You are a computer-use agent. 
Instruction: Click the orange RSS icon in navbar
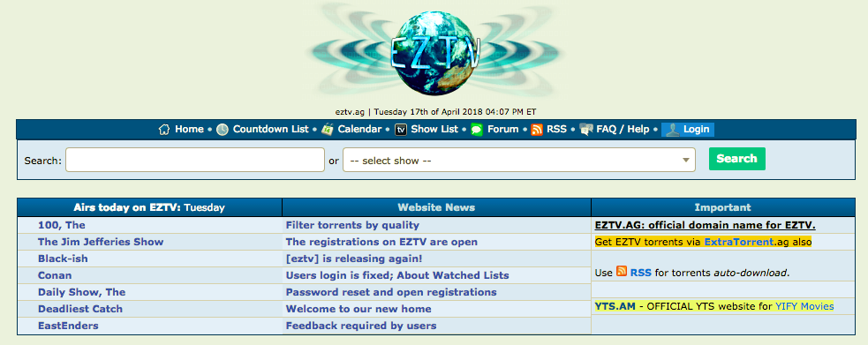[x=537, y=130]
